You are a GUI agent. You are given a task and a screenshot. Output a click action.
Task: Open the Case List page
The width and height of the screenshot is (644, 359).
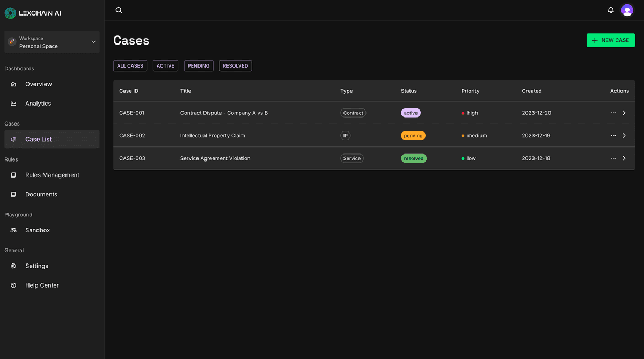point(52,140)
